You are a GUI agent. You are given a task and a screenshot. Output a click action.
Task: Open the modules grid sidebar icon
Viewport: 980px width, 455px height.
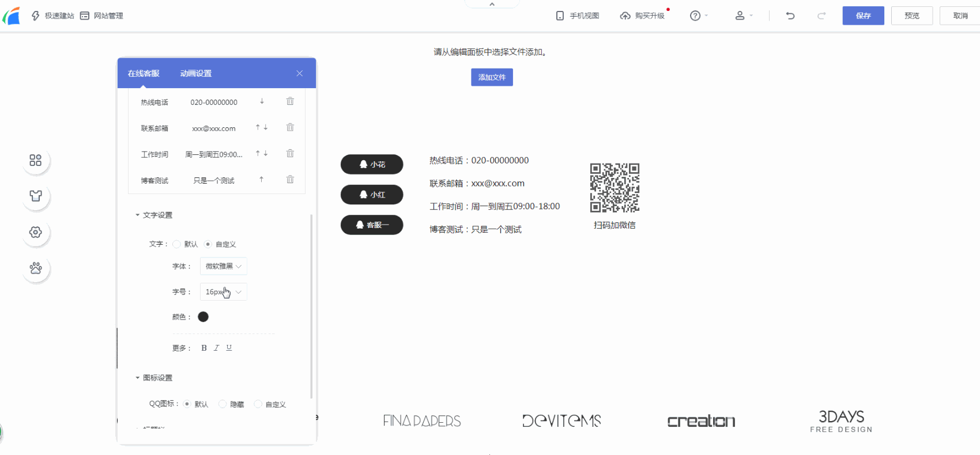coord(36,160)
